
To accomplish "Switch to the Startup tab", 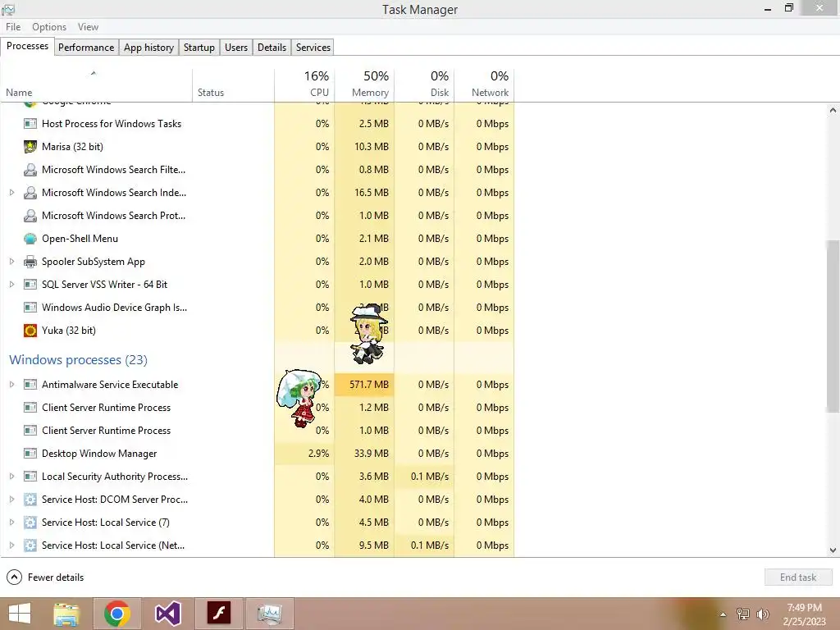I will 199,47.
